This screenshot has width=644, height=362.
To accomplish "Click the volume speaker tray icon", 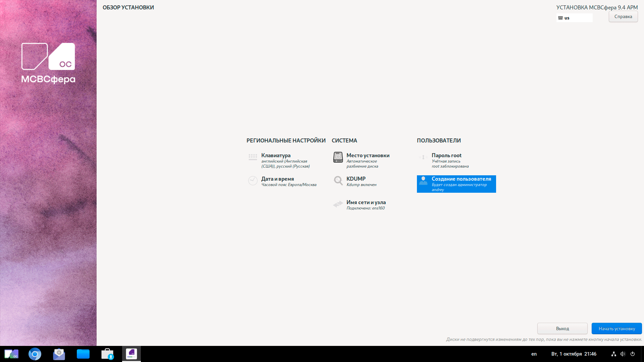I will tap(623, 354).
